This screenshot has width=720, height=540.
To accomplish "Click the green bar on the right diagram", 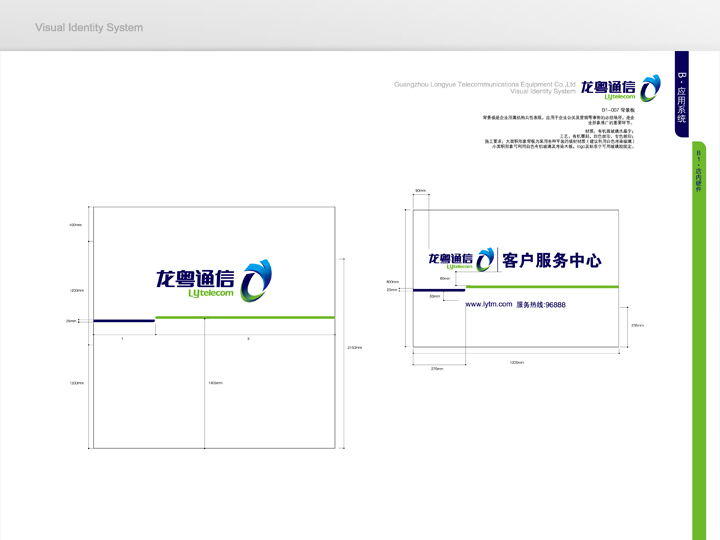I will [x=542, y=287].
